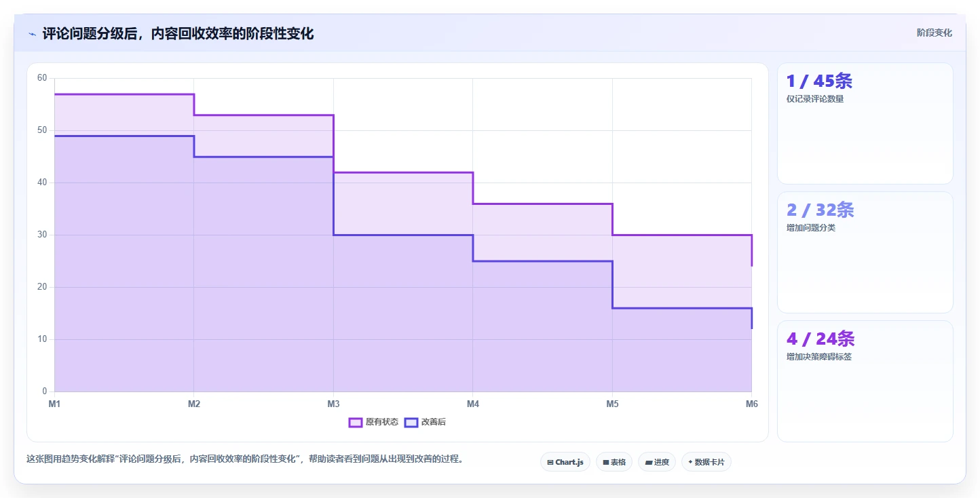980x498 pixels.
Task: Select the 4 / 24条 data card
Action: coord(865,381)
